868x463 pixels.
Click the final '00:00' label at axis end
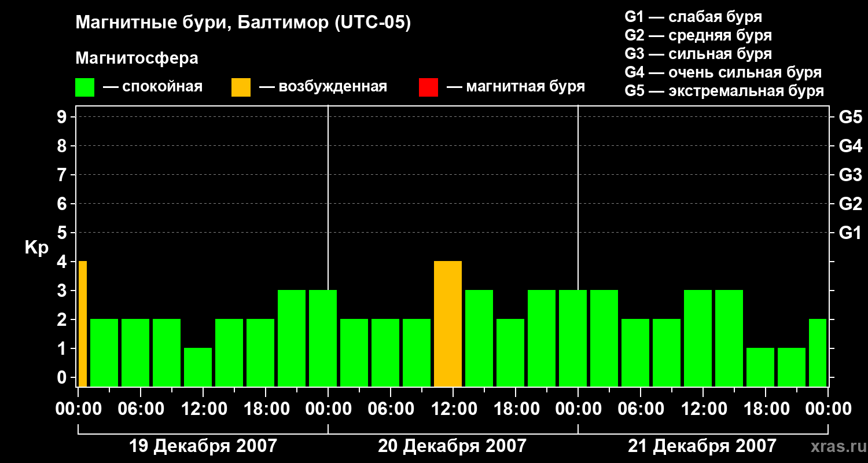click(828, 409)
